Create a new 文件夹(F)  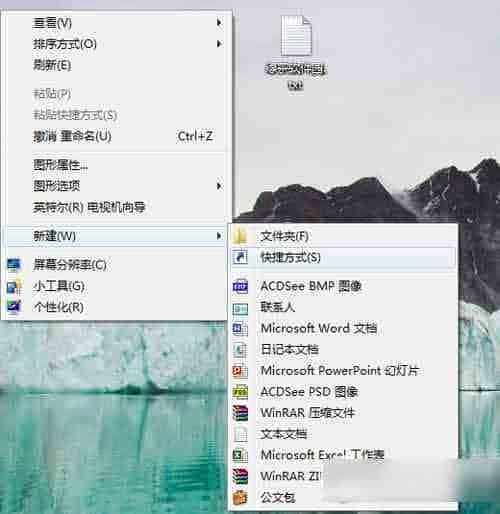pos(343,236)
